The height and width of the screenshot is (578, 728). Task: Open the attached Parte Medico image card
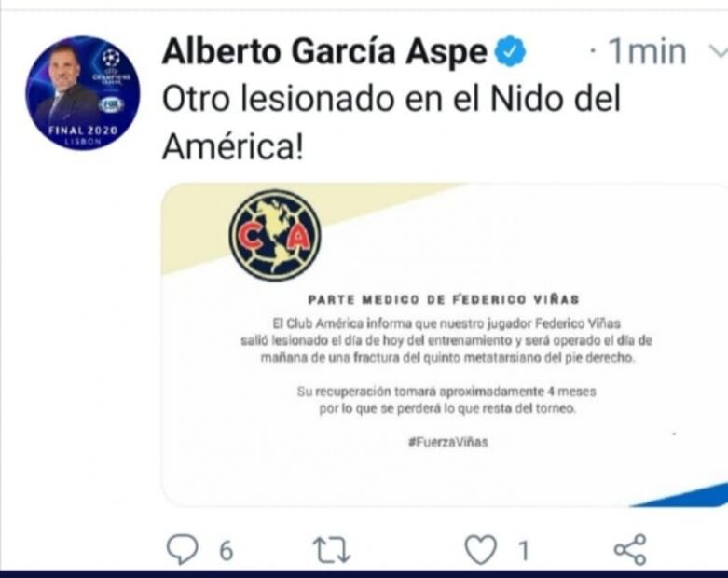click(x=445, y=344)
